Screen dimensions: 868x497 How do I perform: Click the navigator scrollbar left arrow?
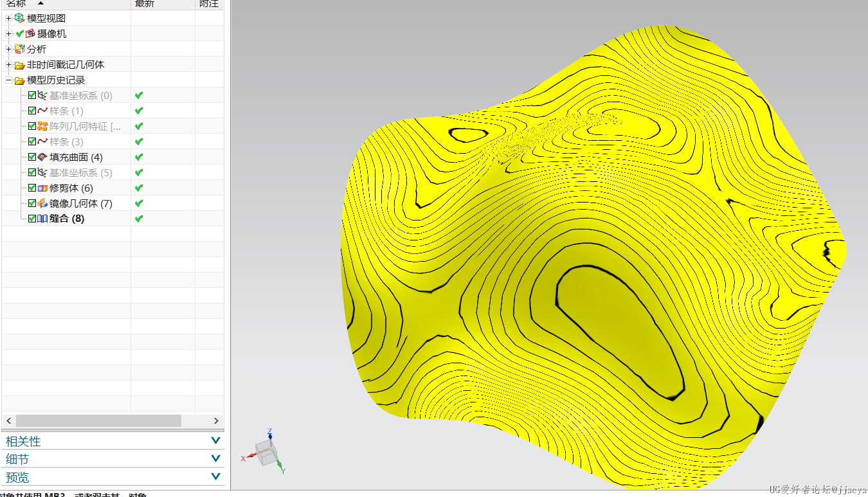[x=9, y=420]
